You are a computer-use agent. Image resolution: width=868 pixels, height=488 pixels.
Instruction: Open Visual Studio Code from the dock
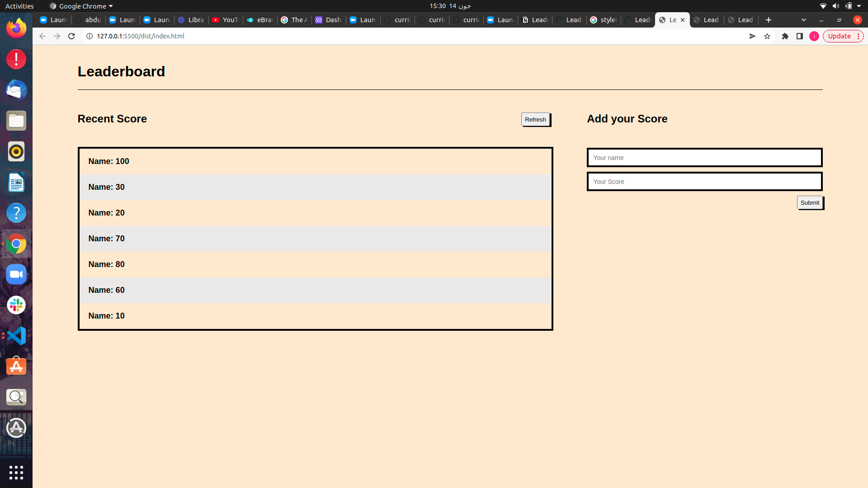16,336
